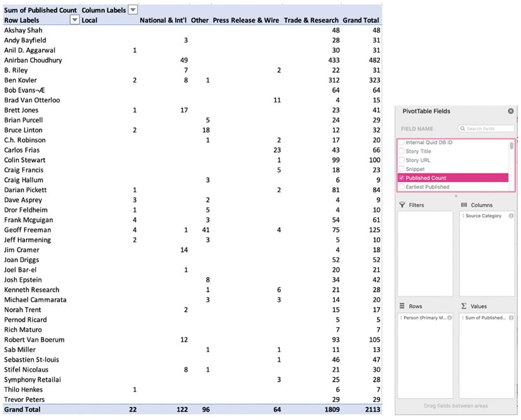Click the Sum of Published field in Values
This screenshot has height=420, width=521.
coord(484,318)
